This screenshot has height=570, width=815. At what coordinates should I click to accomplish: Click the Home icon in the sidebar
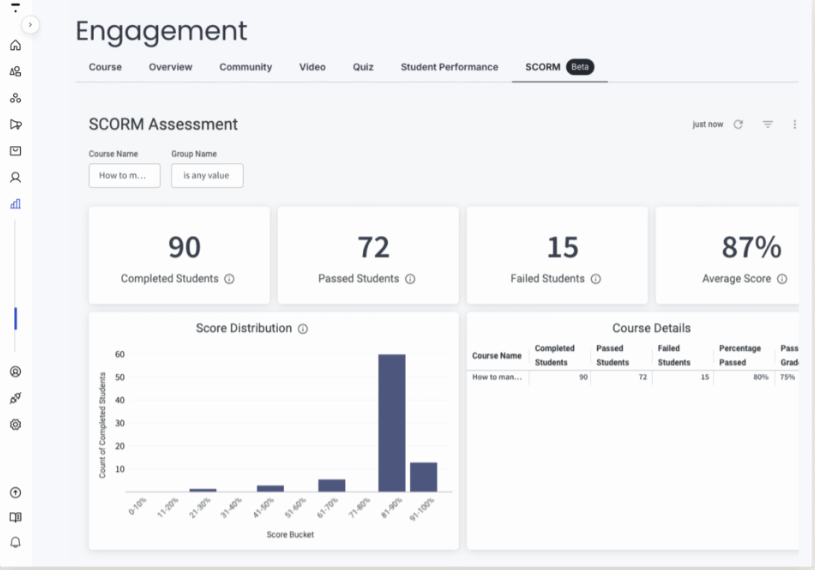pyautogui.click(x=15, y=46)
